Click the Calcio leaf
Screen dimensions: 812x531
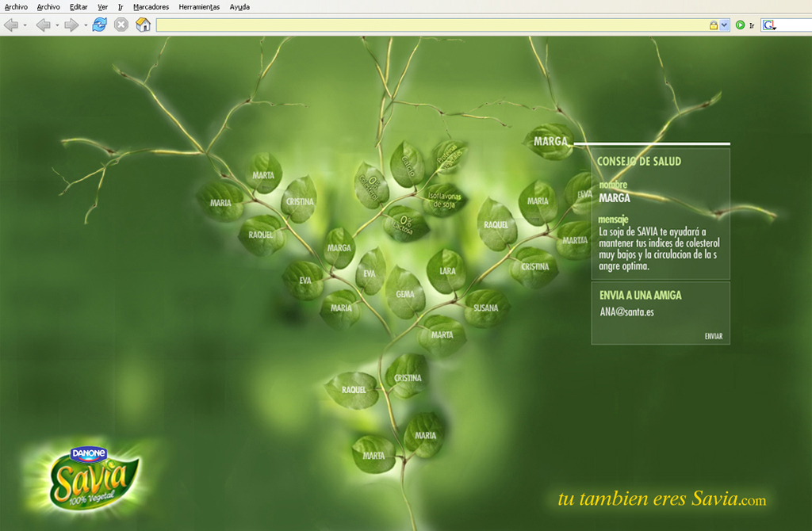[408, 164]
